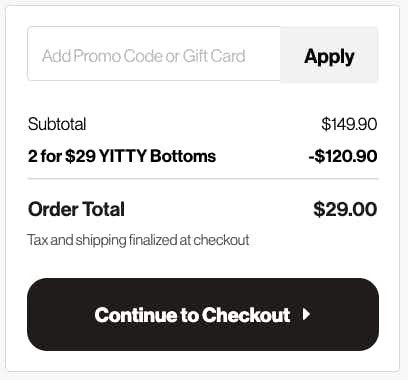Click the Tax and shipping finalized at checkout note

[138, 240]
